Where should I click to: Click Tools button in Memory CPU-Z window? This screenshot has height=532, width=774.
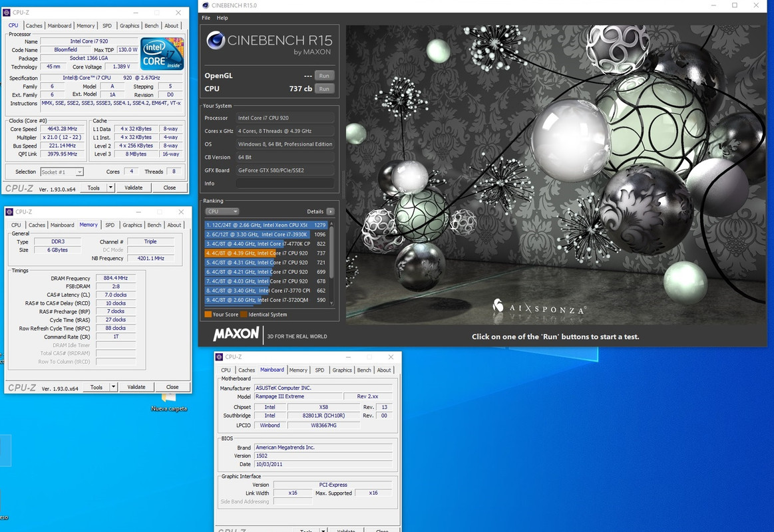[97, 387]
